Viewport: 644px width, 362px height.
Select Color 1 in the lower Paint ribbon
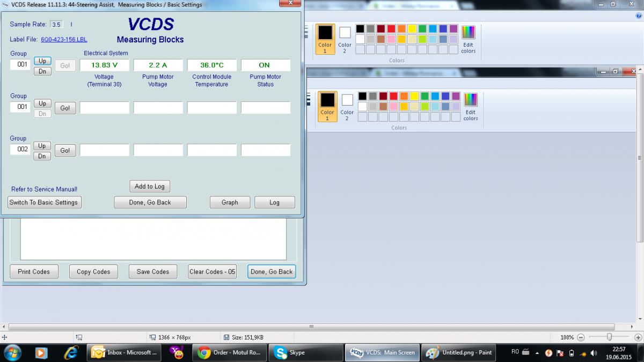327,106
